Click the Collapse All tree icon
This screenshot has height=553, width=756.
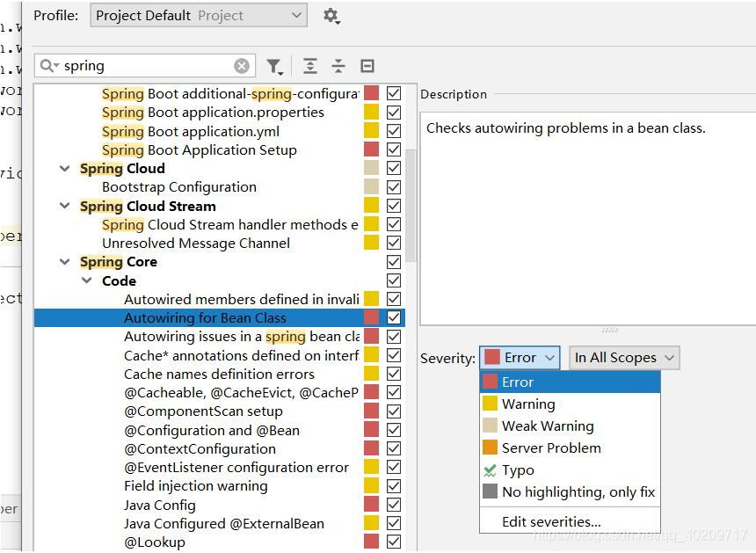click(338, 67)
